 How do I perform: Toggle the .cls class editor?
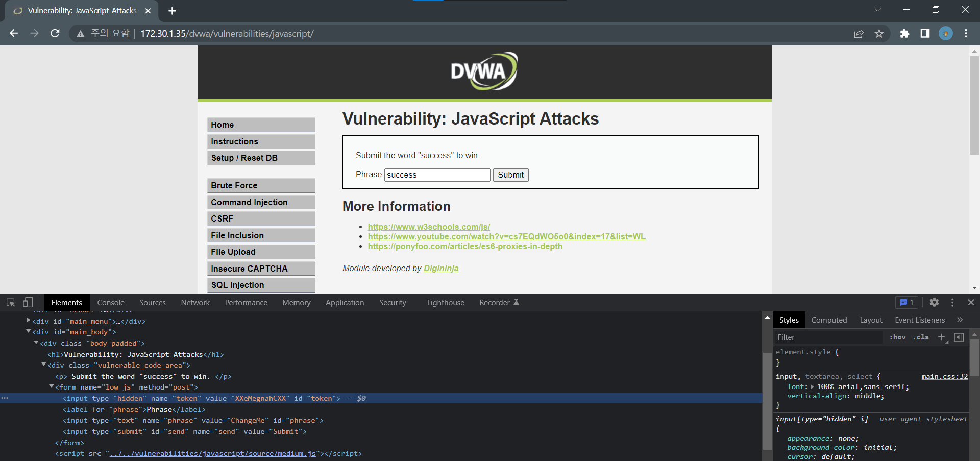921,337
